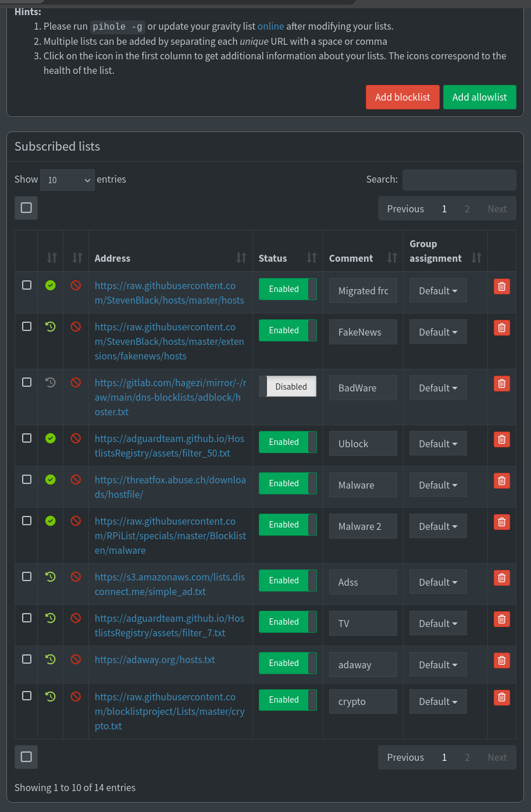
Task: Click Next in bottom pagination
Action: point(497,757)
